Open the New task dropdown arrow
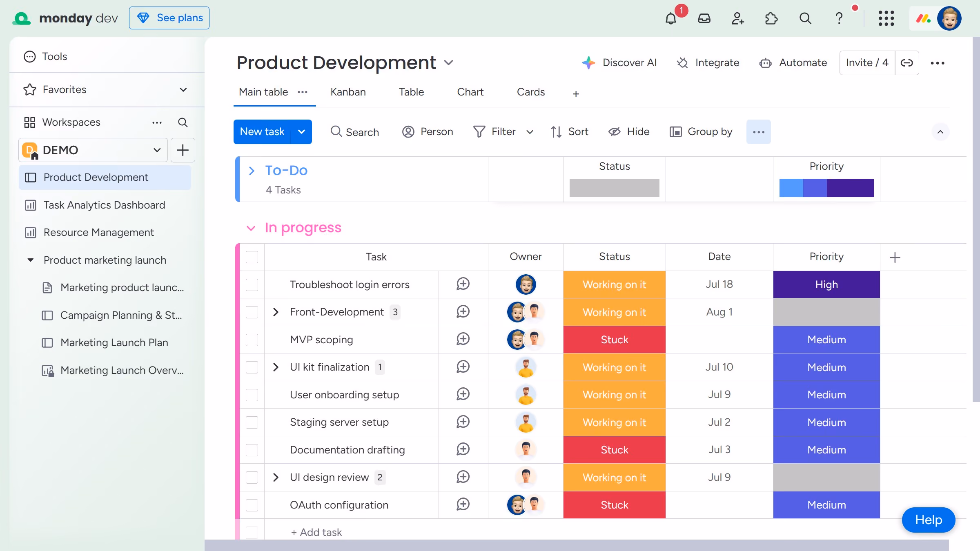The image size is (980, 551). (301, 132)
